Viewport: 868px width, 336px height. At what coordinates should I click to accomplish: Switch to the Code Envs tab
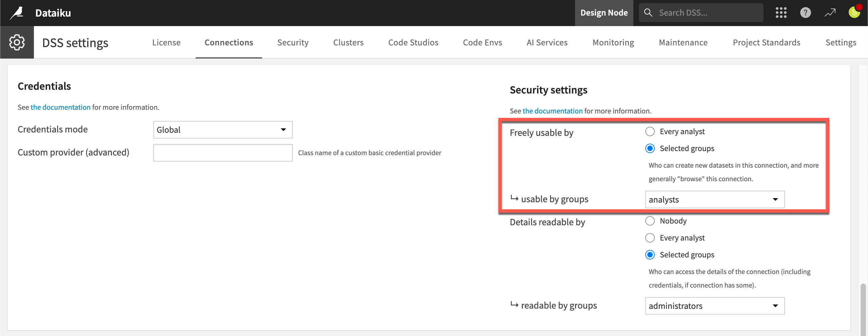(x=482, y=42)
